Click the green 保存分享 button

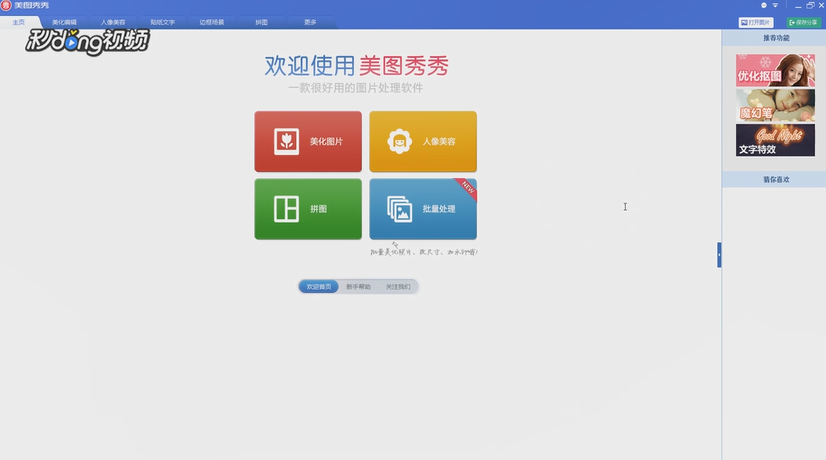coord(804,22)
